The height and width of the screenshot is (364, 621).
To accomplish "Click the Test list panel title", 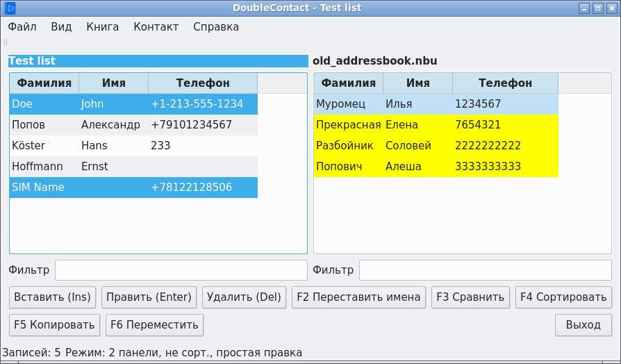I will click(158, 61).
